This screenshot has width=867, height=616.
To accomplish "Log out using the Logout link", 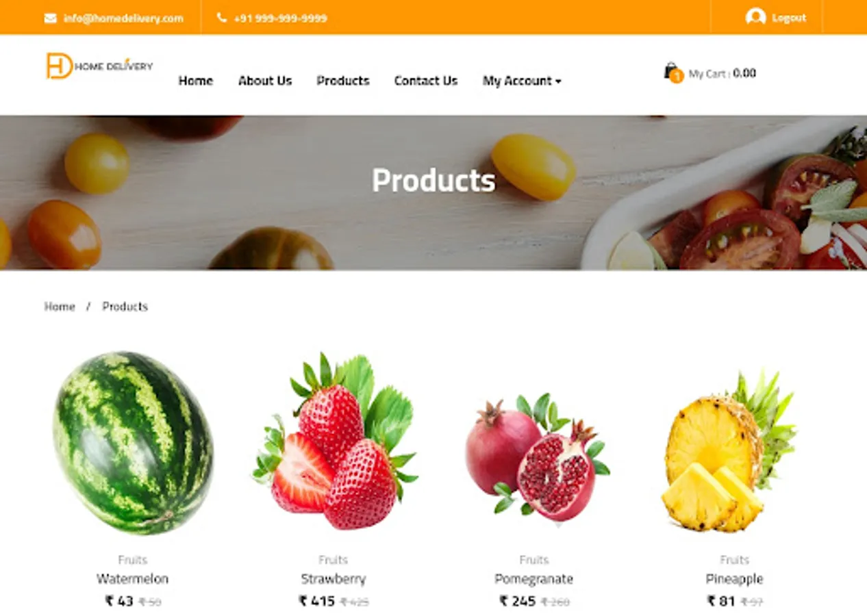I will tap(789, 18).
